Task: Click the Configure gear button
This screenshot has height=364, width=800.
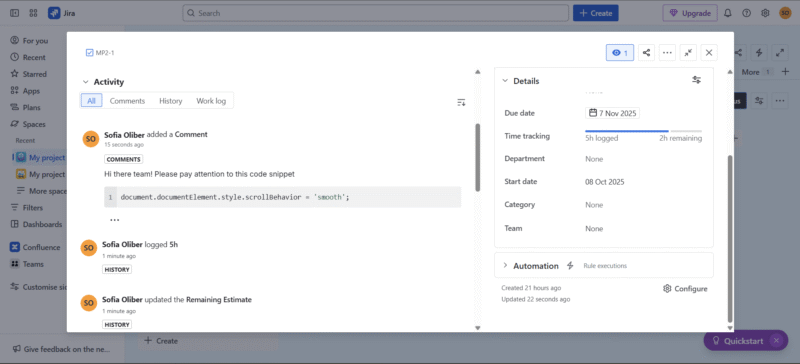Action: coord(685,289)
